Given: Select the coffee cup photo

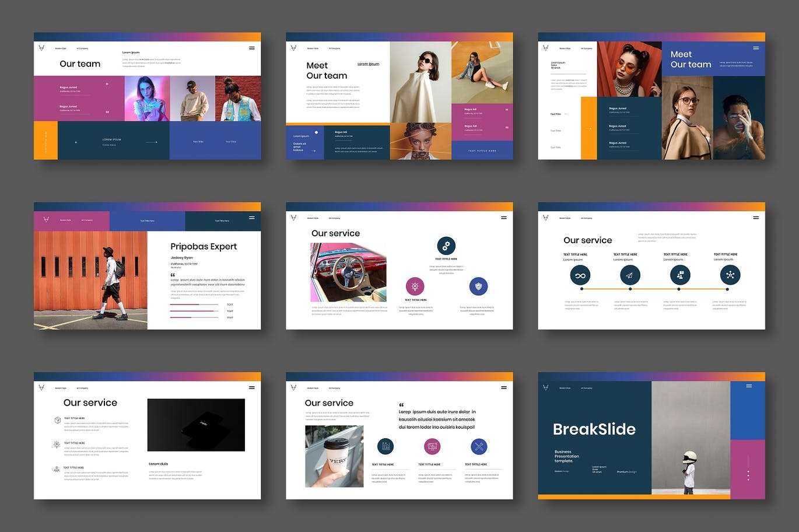Looking at the screenshot, I should pos(334,456).
